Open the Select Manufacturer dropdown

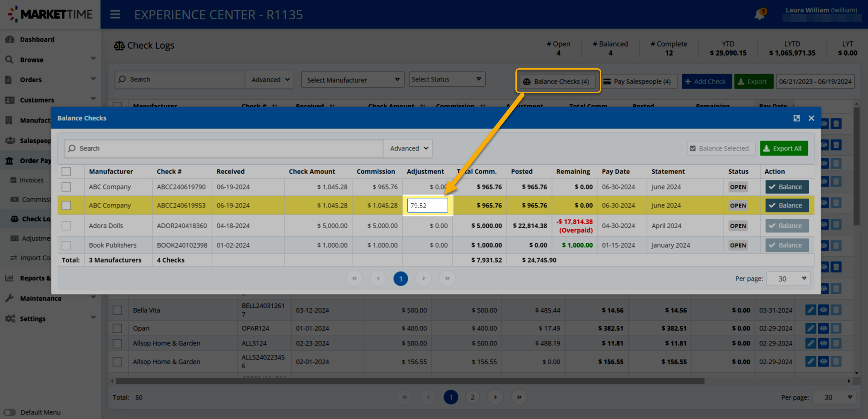(353, 80)
